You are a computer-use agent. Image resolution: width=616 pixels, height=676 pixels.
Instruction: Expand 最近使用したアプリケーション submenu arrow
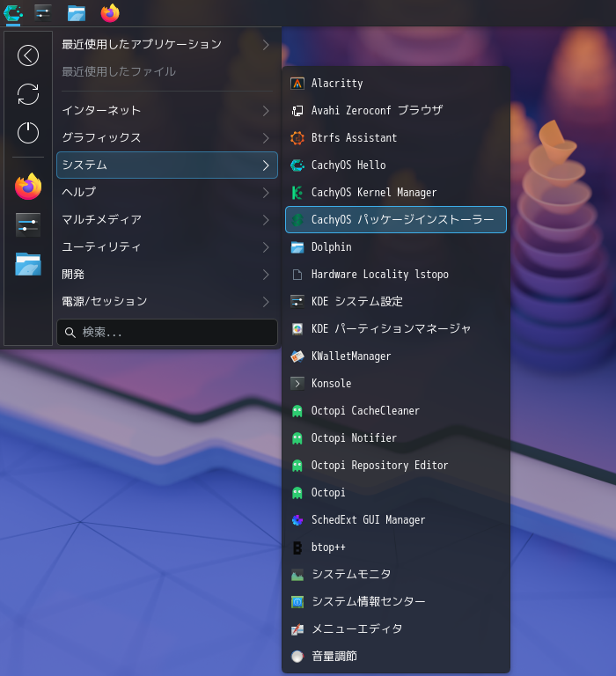pos(266,45)
